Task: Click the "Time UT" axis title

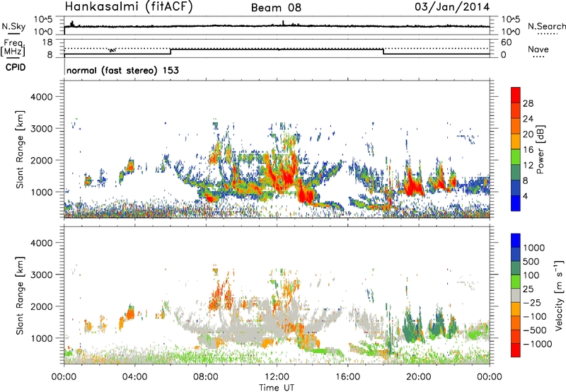Action: click(x=277, y=388)
